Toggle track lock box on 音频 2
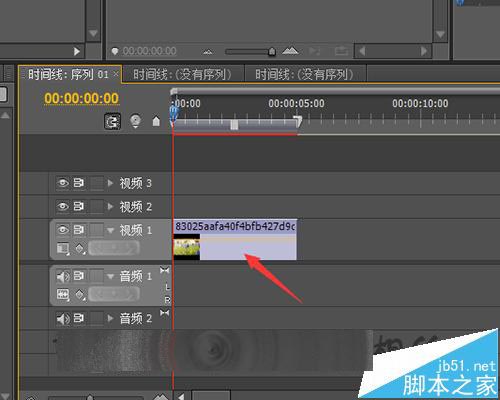Screen dimensions: 500x400 pos(97,318)
